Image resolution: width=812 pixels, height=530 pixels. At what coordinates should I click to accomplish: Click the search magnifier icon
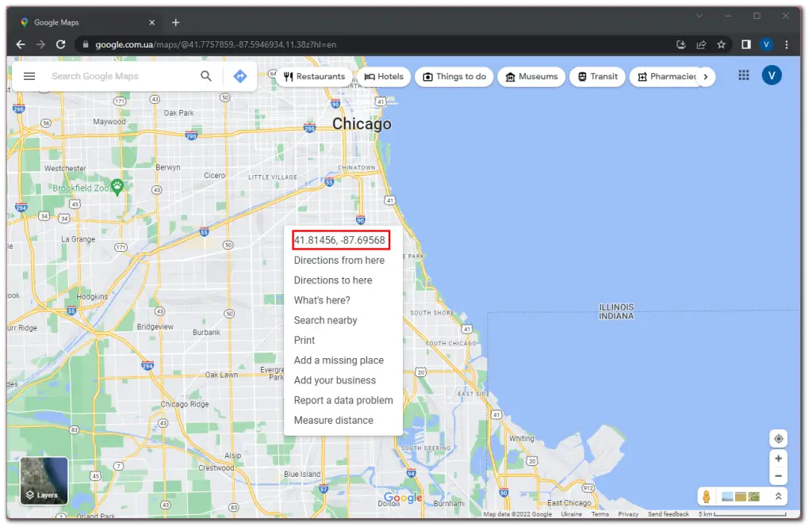pyautogui.click(x=205, y=76)
